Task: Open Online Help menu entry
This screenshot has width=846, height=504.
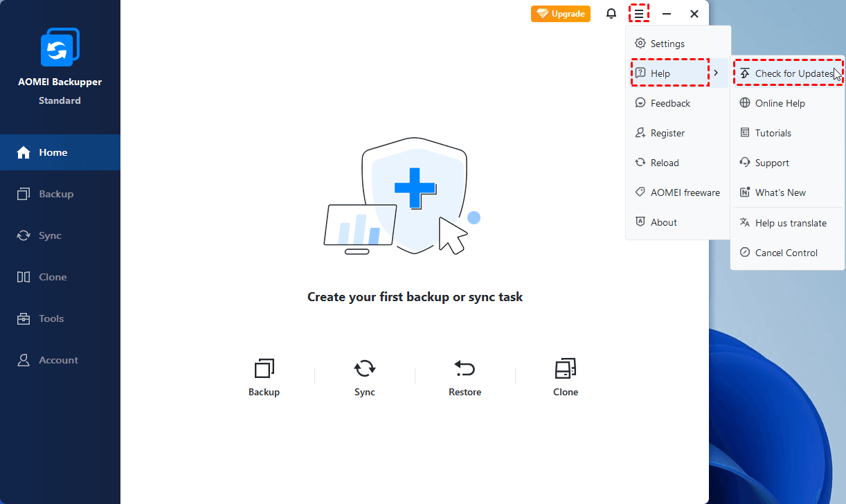Action: pyautogui.click(x=780, y=103)
